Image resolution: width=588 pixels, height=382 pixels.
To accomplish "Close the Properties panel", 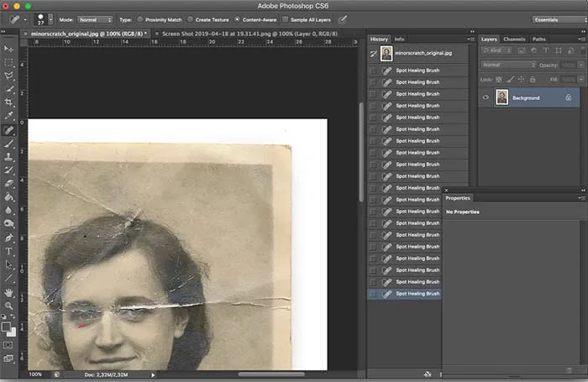I will 446,190.
